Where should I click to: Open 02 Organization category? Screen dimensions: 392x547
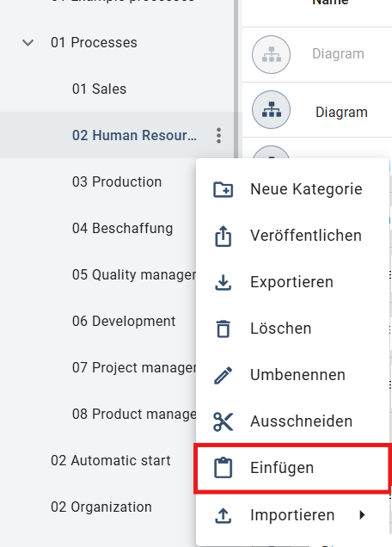coord(101,507)
